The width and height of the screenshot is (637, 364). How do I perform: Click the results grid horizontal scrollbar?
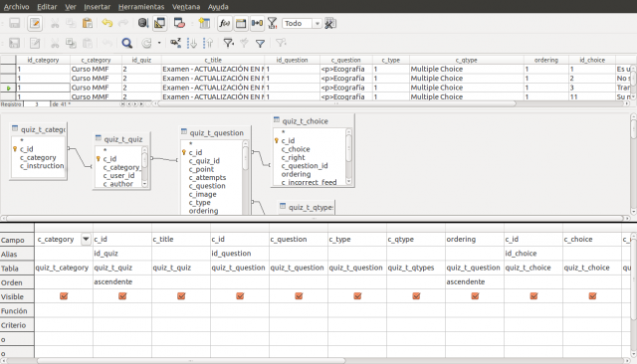click(x=337, y=103)
